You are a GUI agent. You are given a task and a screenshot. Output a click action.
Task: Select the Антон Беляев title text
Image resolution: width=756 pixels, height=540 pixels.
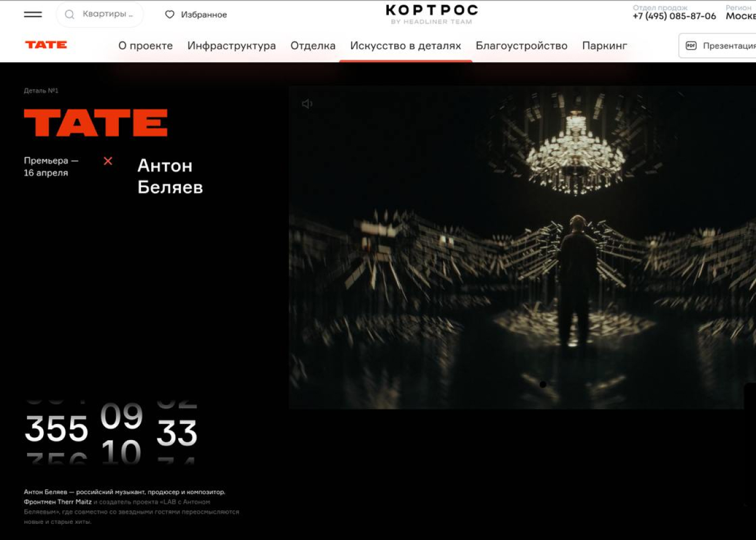pos(170,176)
